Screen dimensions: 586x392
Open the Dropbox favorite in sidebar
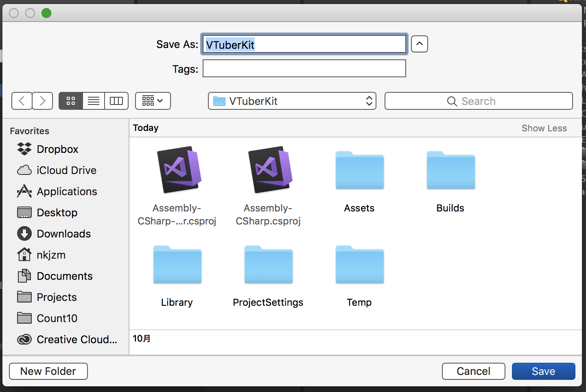point(48,149)
